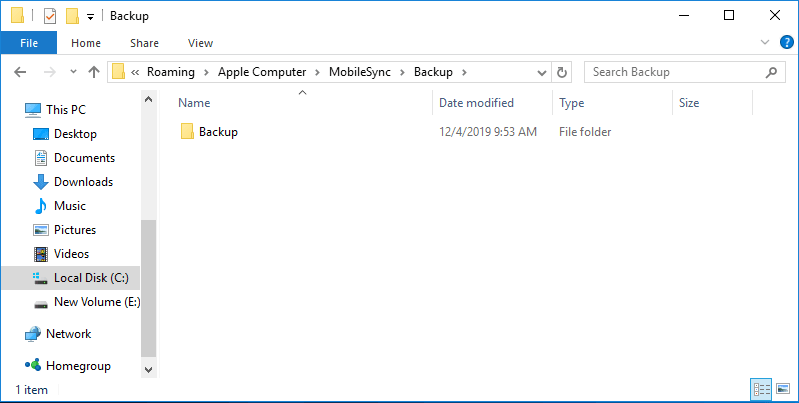Open the File menu

click(x=28, y=43)
